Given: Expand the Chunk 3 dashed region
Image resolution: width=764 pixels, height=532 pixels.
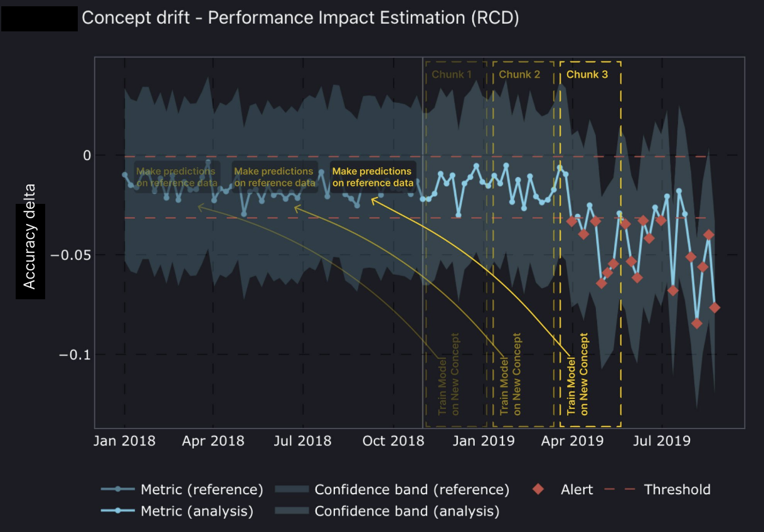Looking at the screenshot, I should point(588,75).
